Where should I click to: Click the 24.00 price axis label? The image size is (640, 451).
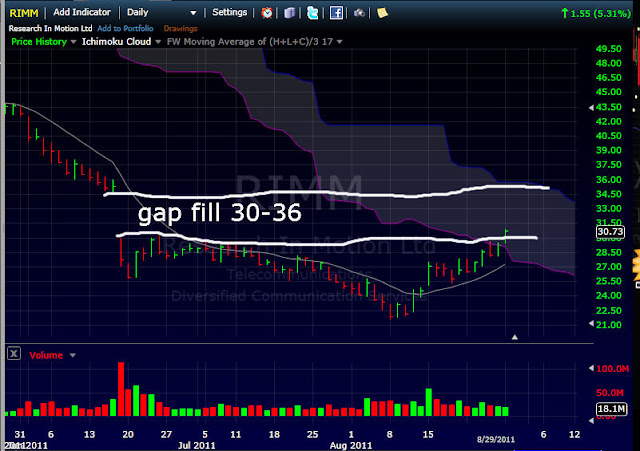609,295
